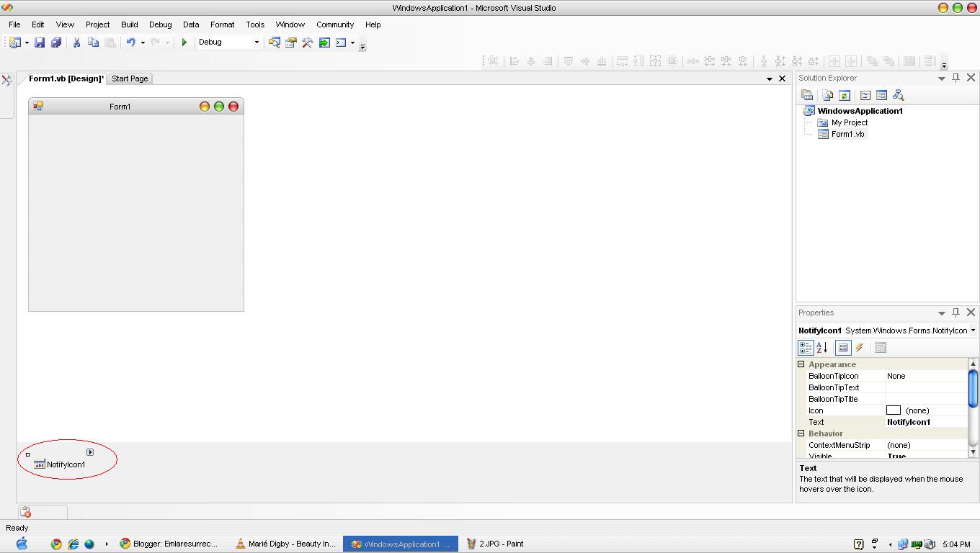This screenshot has width=980, height=553.
Task: Open the Solution Explorer toolbar icon
Action: 275,42
